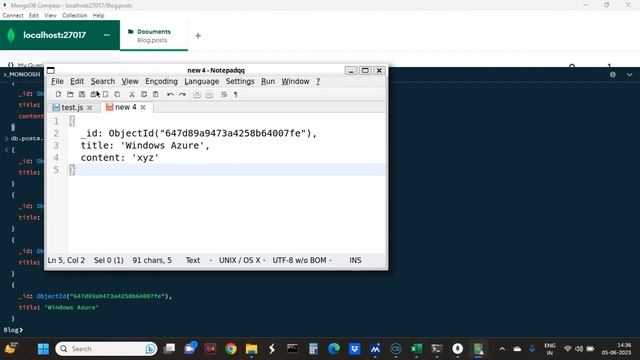Click the Save icon in Notepadqq toolbar

point(82,94)
